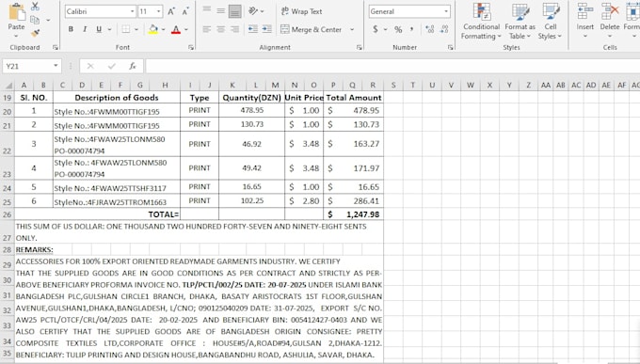The height and width of the screenshot is (364, 640).
Task: Cut selection with the scissors icon
Action: pos(36,7)
